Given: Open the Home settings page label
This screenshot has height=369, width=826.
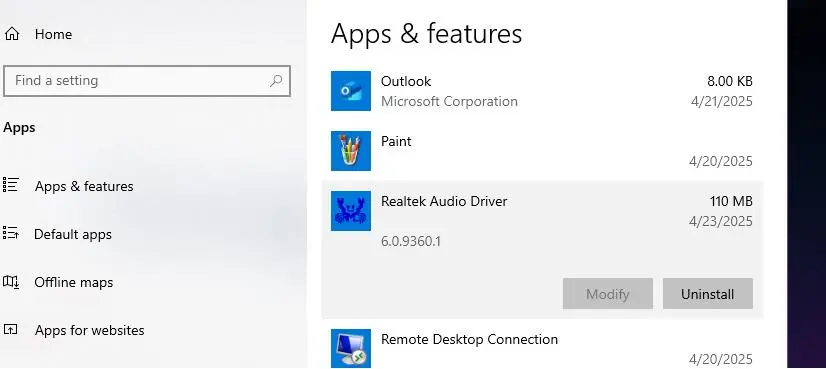Looking at the screenshot, I should click(53, 34).
